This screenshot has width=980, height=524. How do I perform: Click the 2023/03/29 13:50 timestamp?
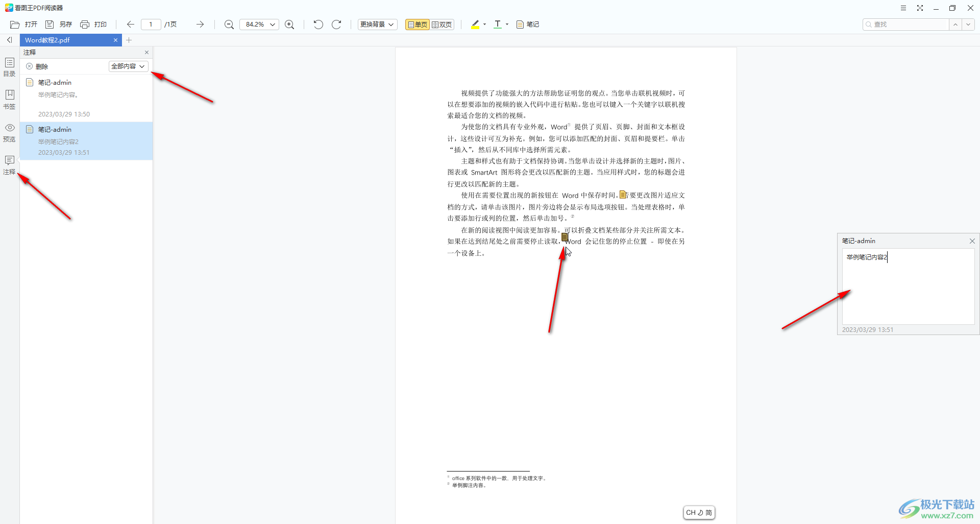(64, 114)
